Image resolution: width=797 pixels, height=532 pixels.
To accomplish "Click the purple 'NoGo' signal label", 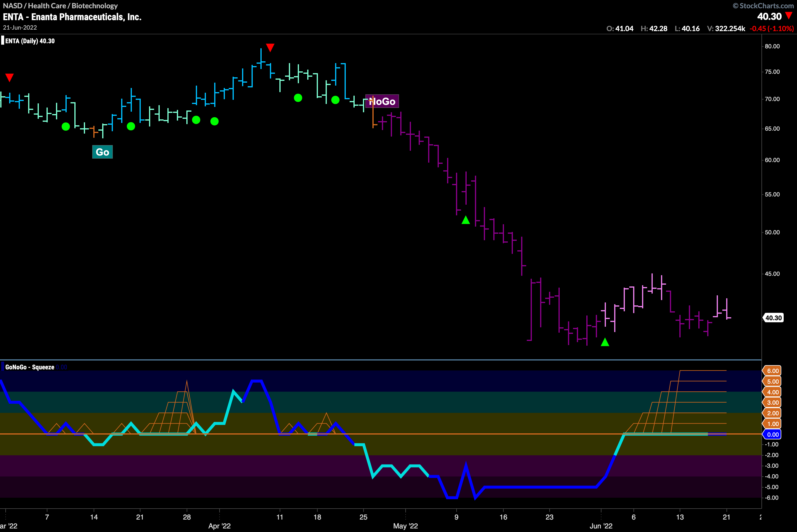I will tap(382, 101).
